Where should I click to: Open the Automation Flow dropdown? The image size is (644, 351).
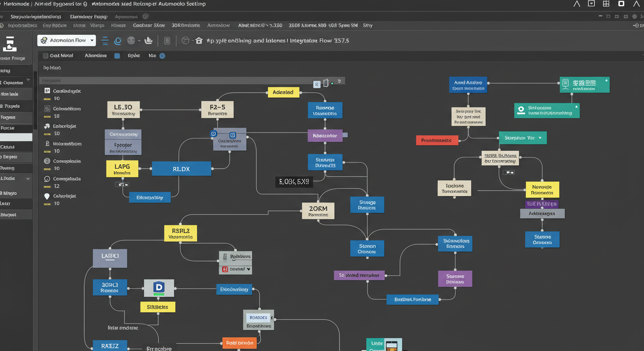click(67, 40)
